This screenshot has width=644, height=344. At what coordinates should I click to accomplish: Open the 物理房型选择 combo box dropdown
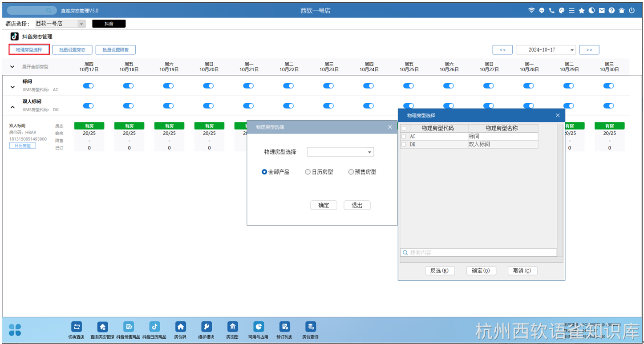pos(369,152)
